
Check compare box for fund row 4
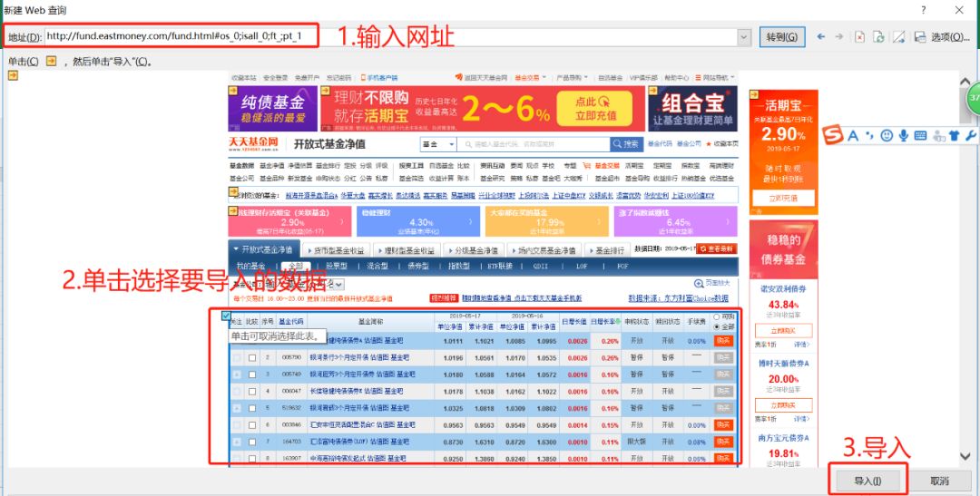pyautogui.click(x=252, y=392)
